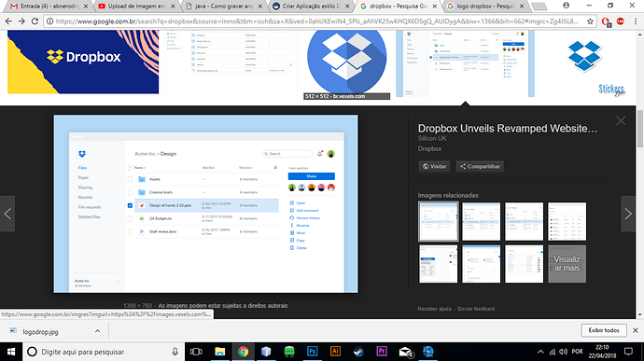The image size is (644, 361).
Task: Open Steam from the taskbar
Action: [358, 352]
